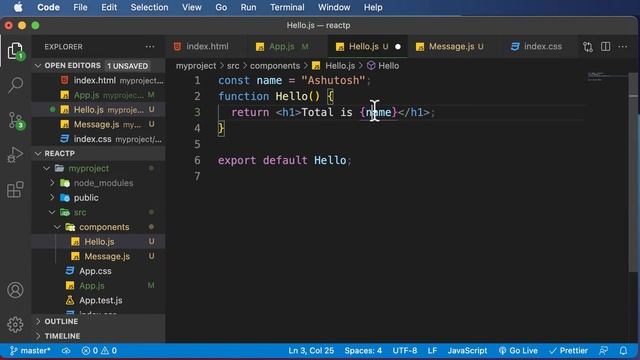
Task: Open the Run menu
Action: pyautogui.click(x=248, y=7)
